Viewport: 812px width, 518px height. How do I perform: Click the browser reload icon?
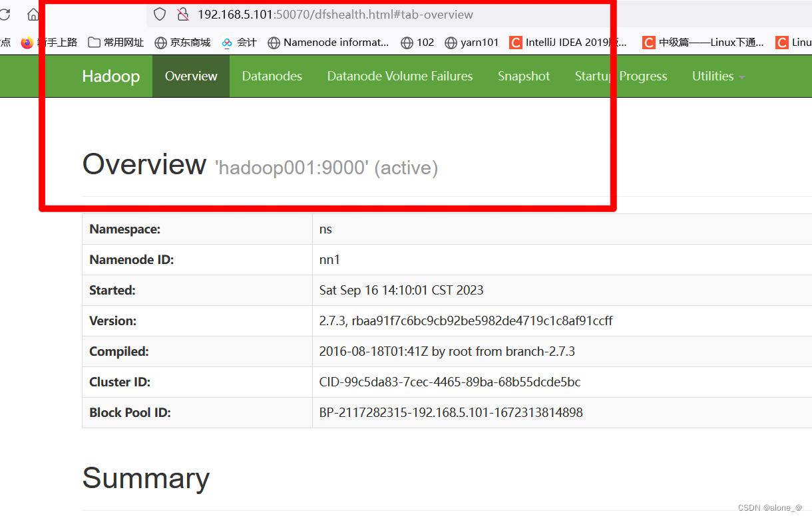[x=5, y=14]
